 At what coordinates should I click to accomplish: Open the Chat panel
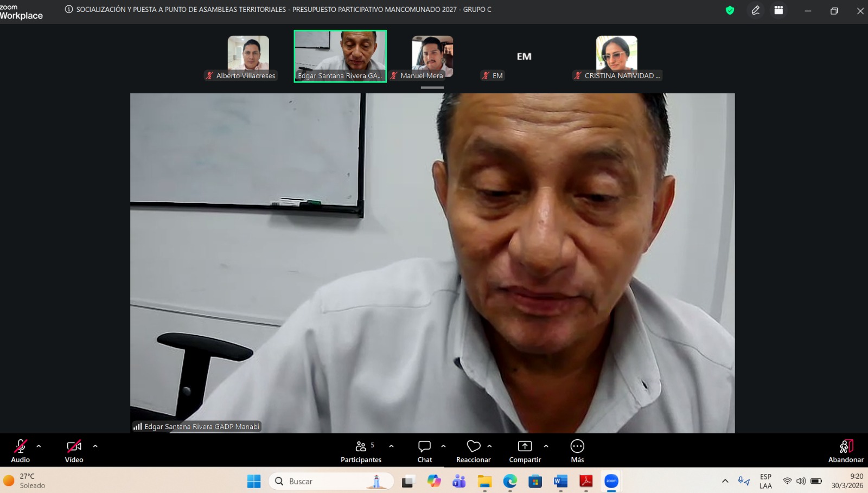pos(424,451)
